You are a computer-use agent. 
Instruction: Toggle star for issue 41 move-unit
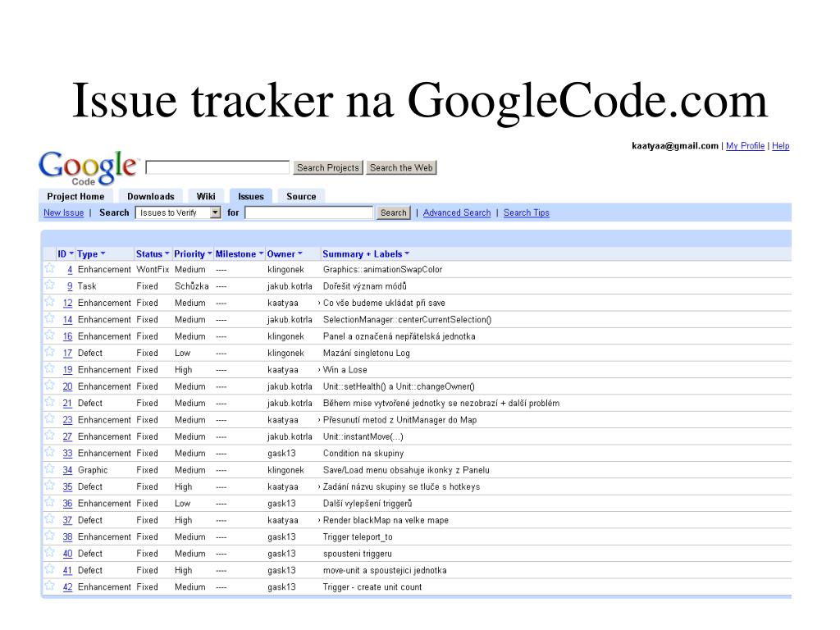(50, 569)
